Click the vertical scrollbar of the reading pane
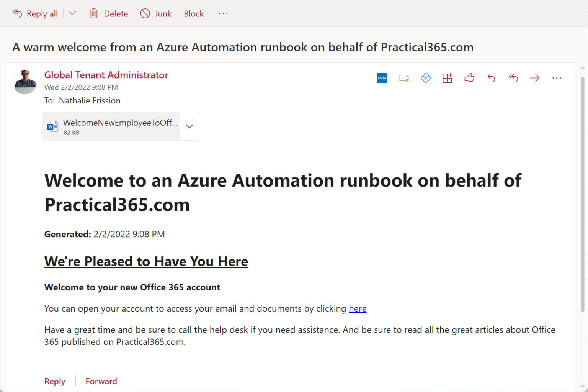This screenshot has height=392, width=588. 582,192
